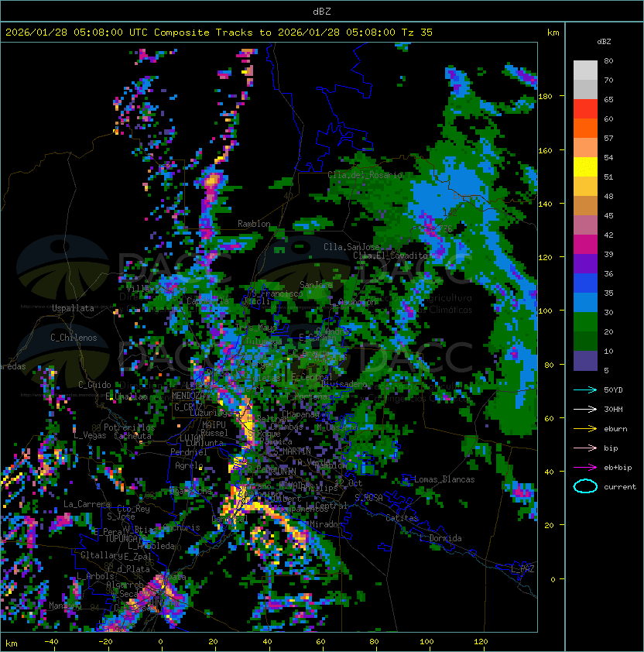Click the '100' tick on vertical axis

pyautogui.click(x=545, y=311)
